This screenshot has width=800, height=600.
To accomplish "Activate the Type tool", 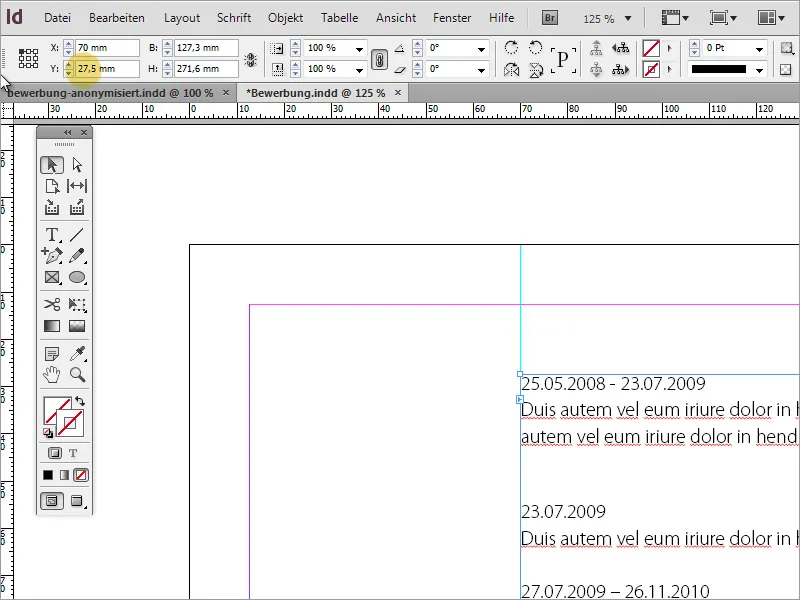I will 52,235.
